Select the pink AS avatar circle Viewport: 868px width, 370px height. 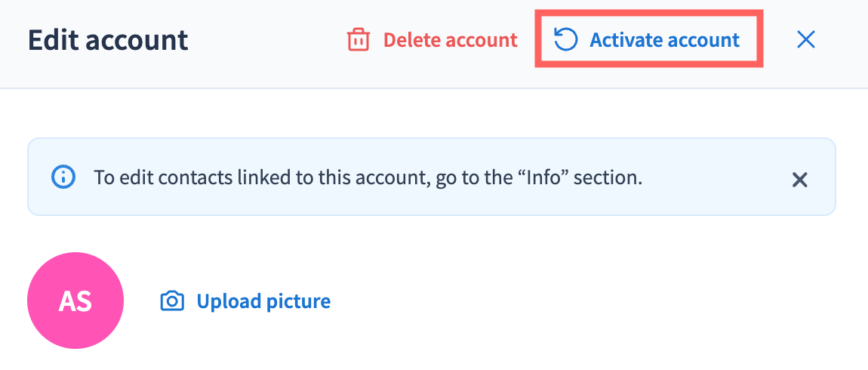pyautogui.click(x=75, y=300)
